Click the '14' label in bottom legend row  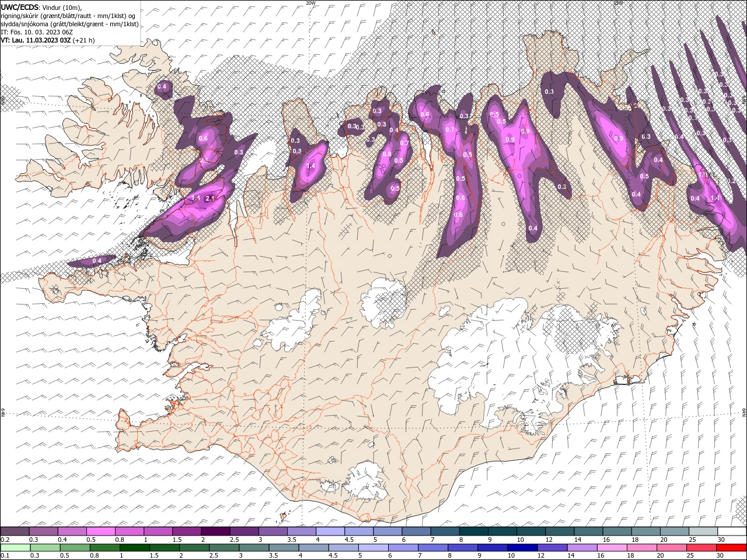(570, 556)
